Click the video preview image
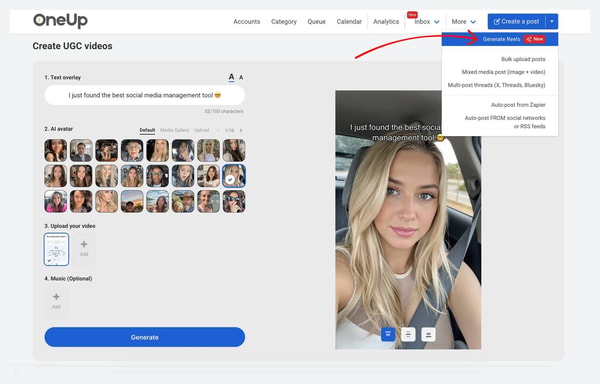The image size is (600, 384). coord(408,220)
